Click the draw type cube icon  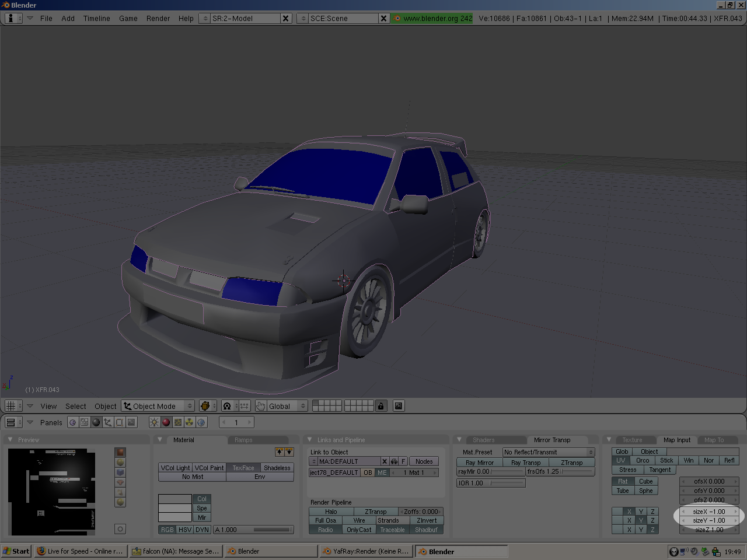208,406
